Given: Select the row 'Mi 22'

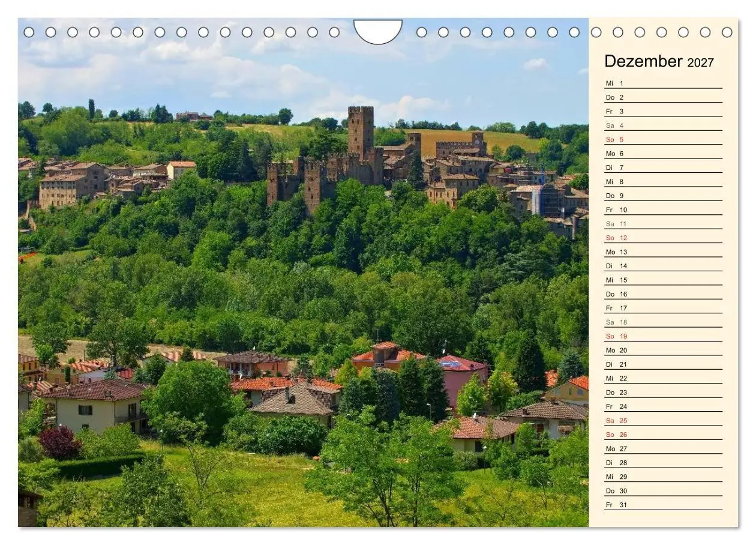Looking at the screenshot, I should 663,378.
